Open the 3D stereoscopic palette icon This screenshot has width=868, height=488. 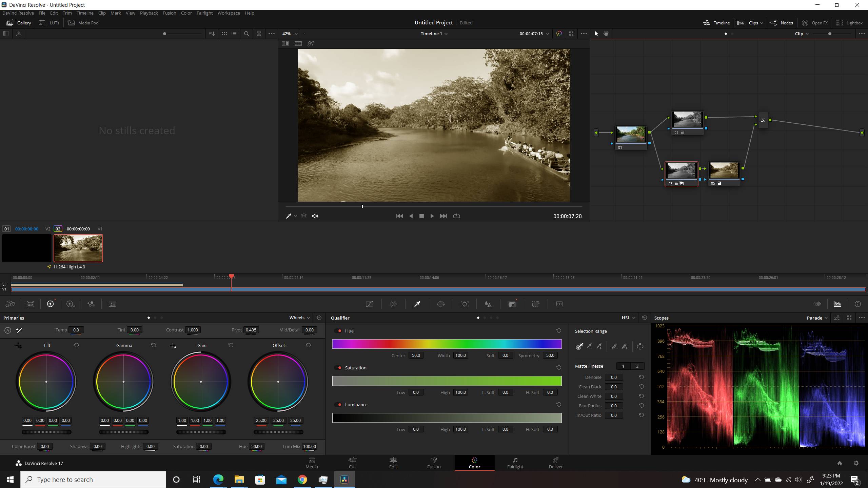point(559,304)
